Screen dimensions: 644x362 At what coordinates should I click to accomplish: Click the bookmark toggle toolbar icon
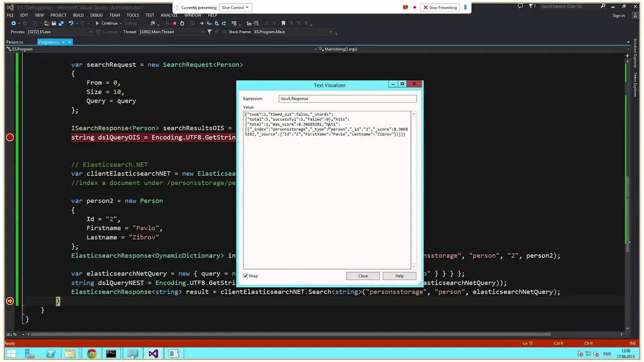[x=283, y=23]
